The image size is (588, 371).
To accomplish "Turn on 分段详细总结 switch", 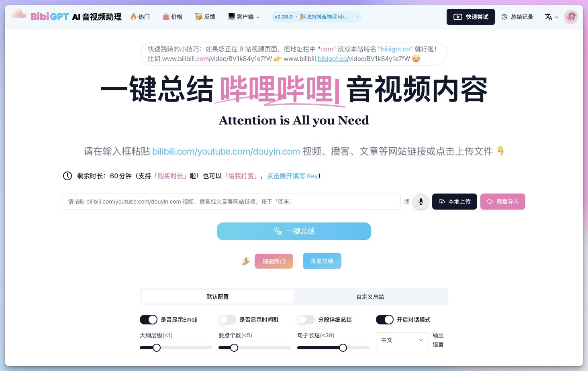I will [306, 320].
